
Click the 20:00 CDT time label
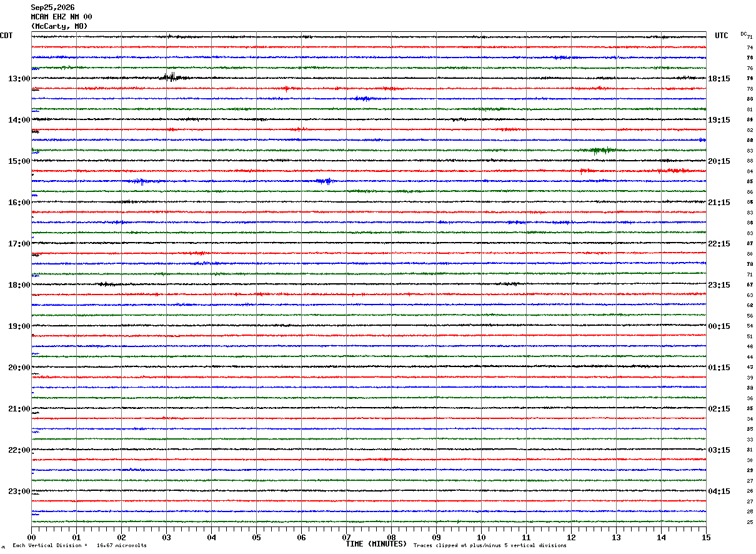click(x=19, y=367)
